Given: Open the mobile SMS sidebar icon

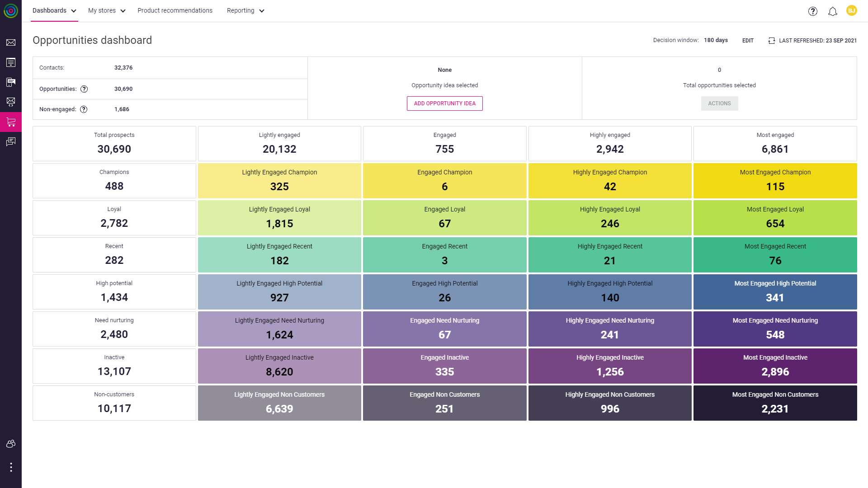Looking at the screenshot, I should [x=11, y=82].
